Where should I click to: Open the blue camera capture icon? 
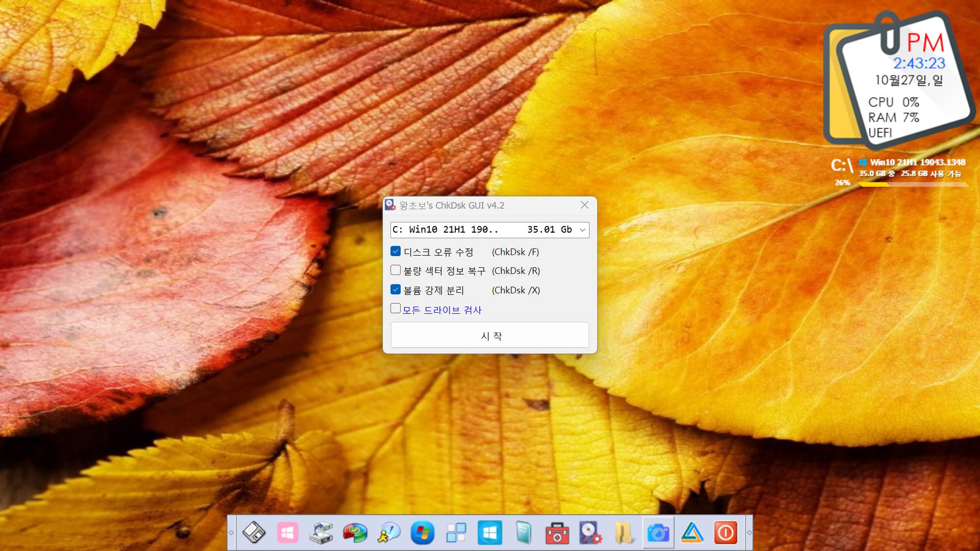click(658, 533)
